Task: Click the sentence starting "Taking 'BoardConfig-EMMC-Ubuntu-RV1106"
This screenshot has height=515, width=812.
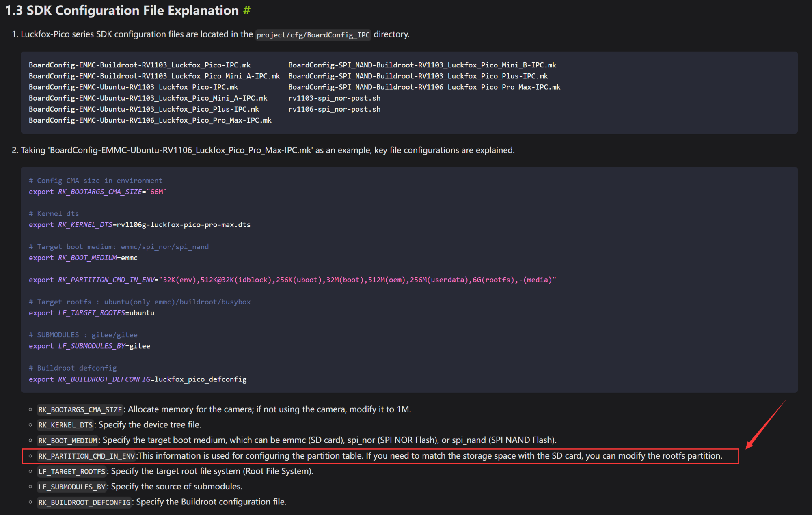Action: point(268,150)
